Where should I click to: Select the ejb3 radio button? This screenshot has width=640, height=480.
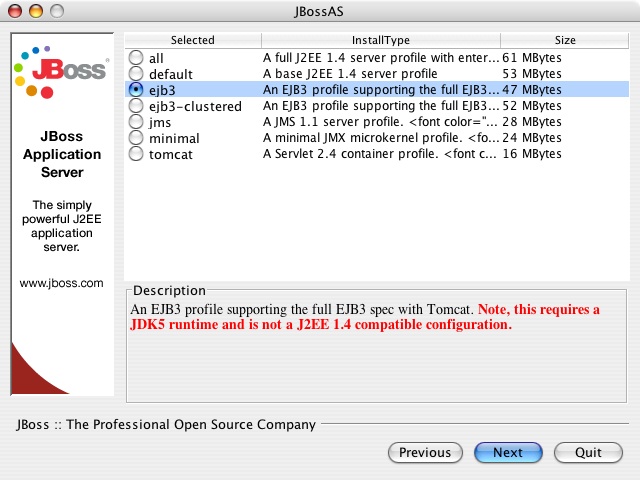(136, 90)
